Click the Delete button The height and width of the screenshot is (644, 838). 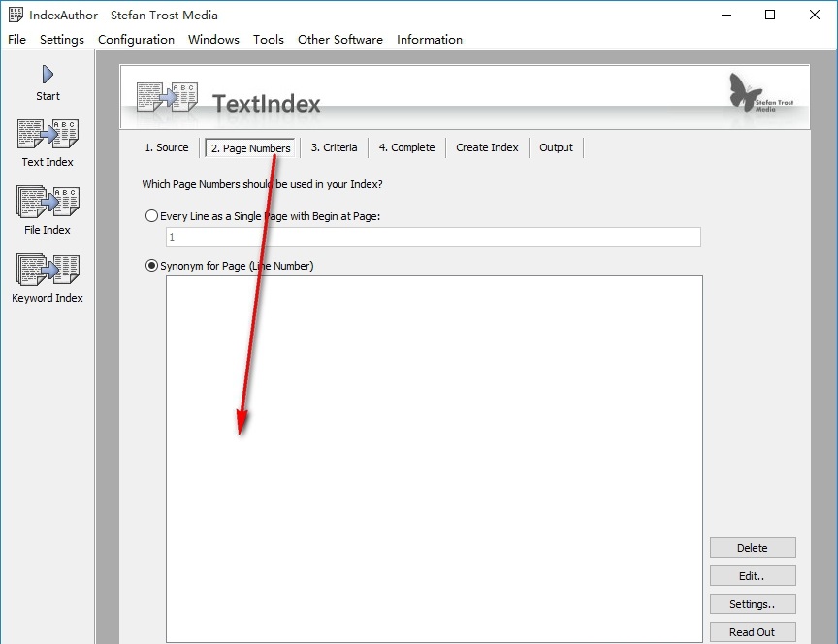coord(753,548)
